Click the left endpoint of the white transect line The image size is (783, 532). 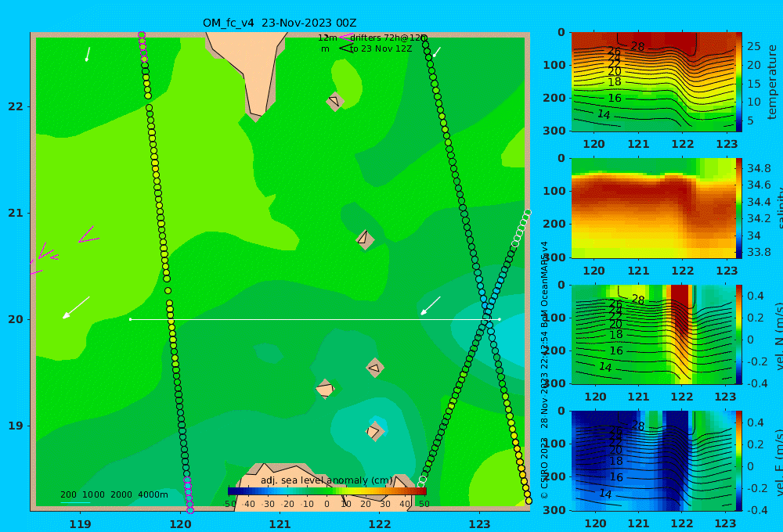coord(131,319)
